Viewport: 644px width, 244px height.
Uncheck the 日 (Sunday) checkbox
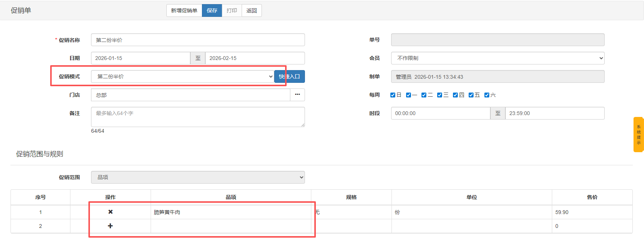[393, 95]
